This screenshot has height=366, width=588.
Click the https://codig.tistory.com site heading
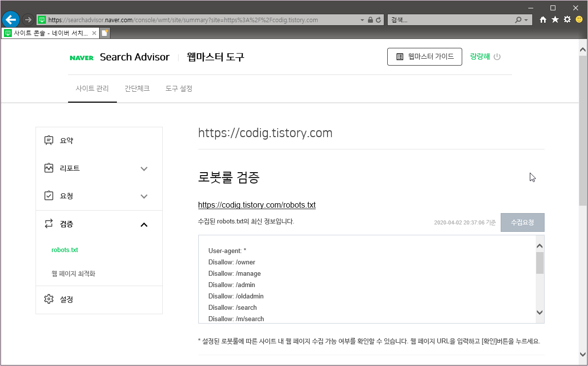[x=265, y=133]
